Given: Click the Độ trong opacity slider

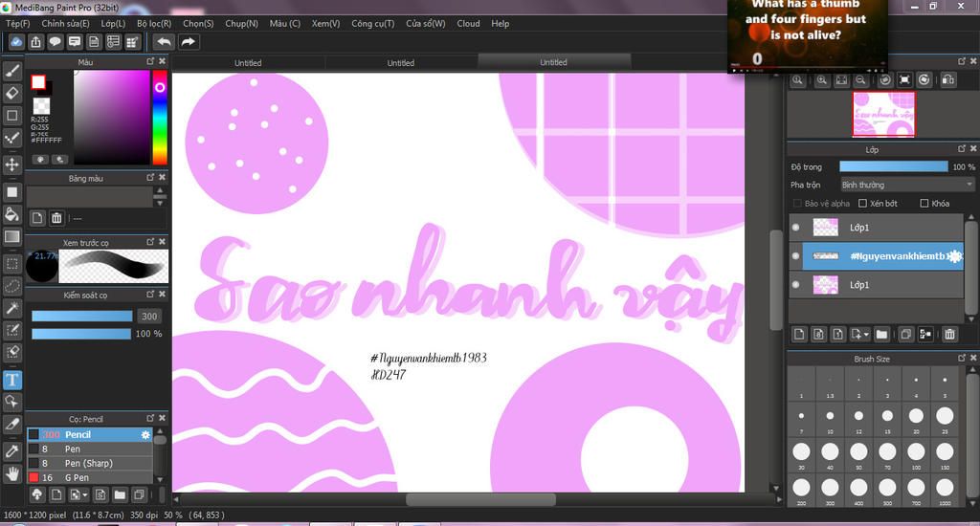Looking at the screenshot, I should (893, 166).
